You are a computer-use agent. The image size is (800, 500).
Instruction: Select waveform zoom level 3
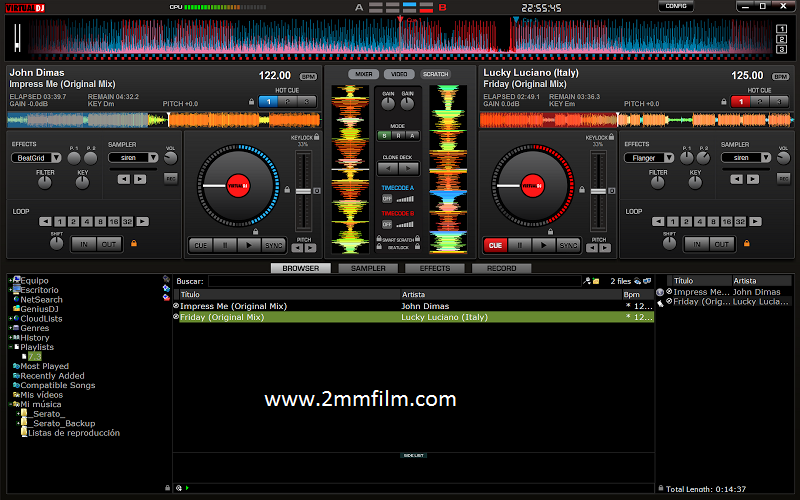(x=781, y=49)
